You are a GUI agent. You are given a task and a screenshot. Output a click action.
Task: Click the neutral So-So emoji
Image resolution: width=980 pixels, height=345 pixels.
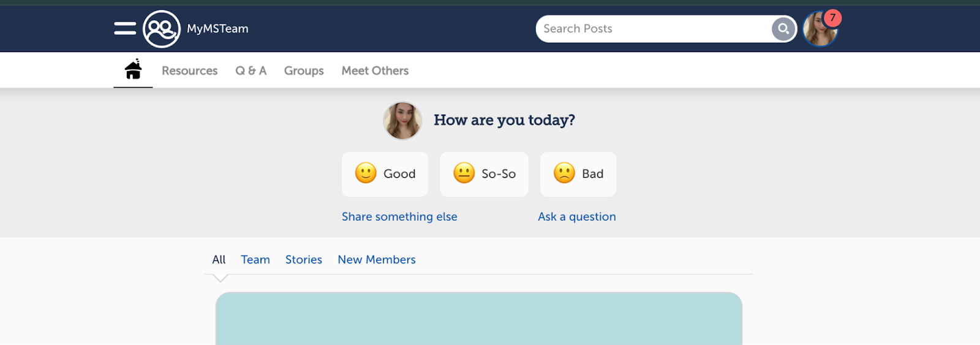(x=464, y=173)
